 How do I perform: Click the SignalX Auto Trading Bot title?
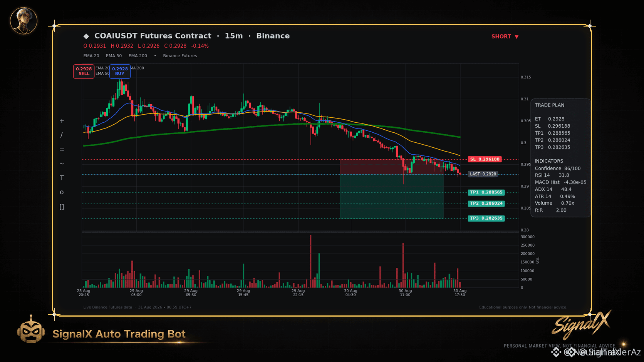(x=119, y=334)
